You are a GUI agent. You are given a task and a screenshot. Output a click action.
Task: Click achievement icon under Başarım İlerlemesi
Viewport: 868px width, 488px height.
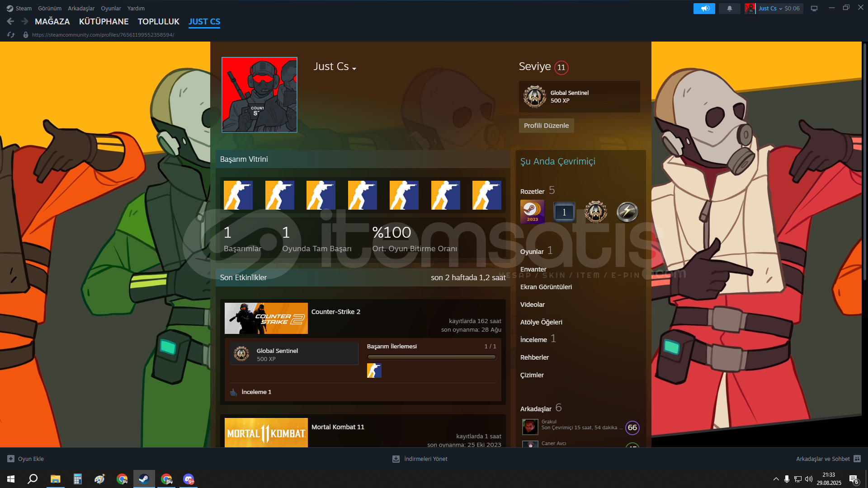(374, 371)
